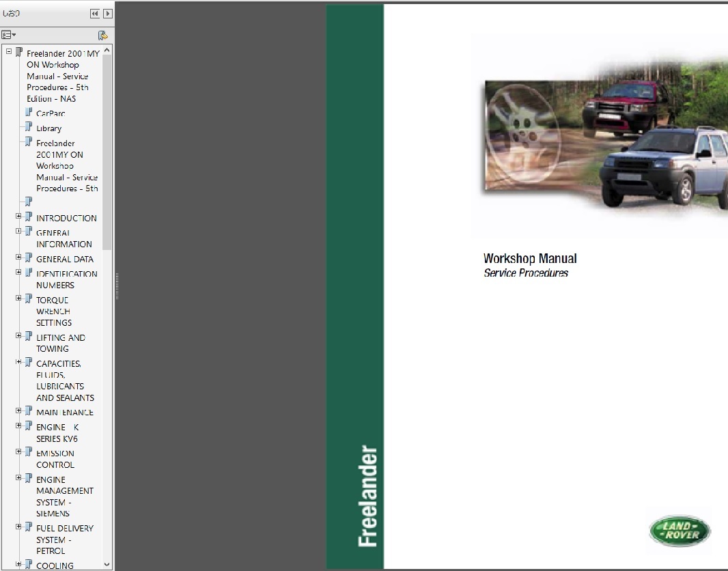Click the bookmarks panel scrollbar thumb
The height and width of the screenshot is (571, 728).
(107, 152)
